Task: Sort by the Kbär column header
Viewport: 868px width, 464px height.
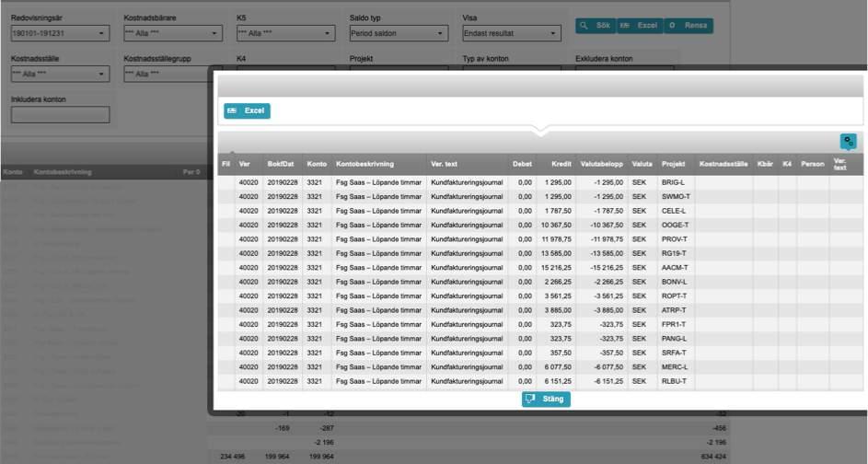Action: (x=765, y=164)
